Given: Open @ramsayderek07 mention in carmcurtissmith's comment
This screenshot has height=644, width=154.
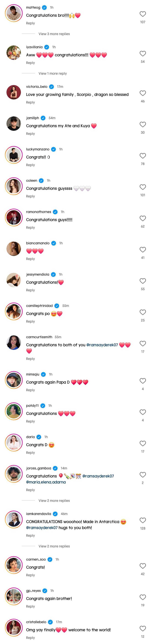Looking at the screenshot, I should [x=102, y=345].
